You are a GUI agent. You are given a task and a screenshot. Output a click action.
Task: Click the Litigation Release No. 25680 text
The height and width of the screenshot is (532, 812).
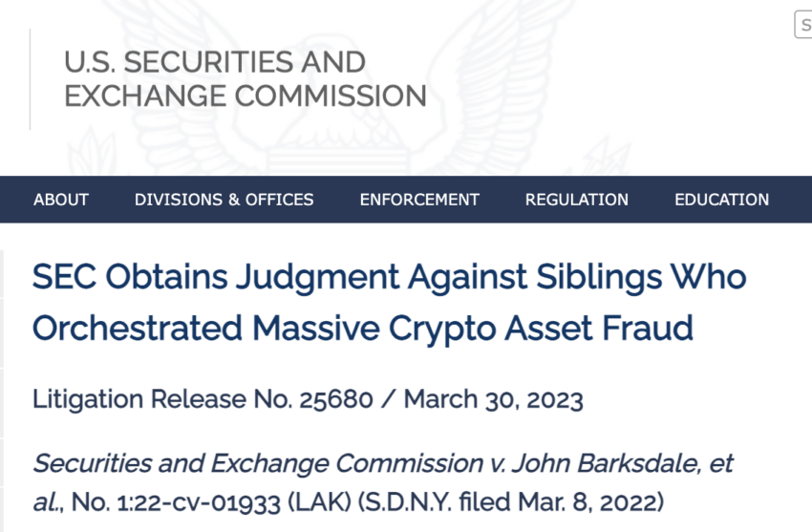point(203,399)
